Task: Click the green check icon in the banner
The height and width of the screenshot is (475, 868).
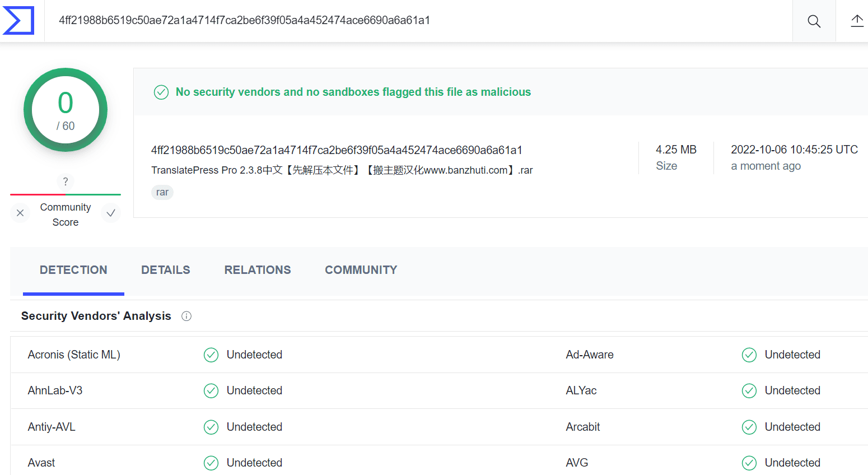Action: [161, 92]
